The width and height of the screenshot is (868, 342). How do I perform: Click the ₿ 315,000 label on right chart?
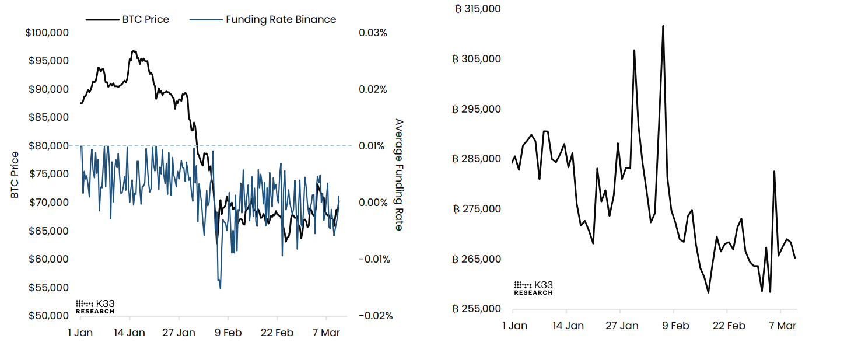pos(477,9)
